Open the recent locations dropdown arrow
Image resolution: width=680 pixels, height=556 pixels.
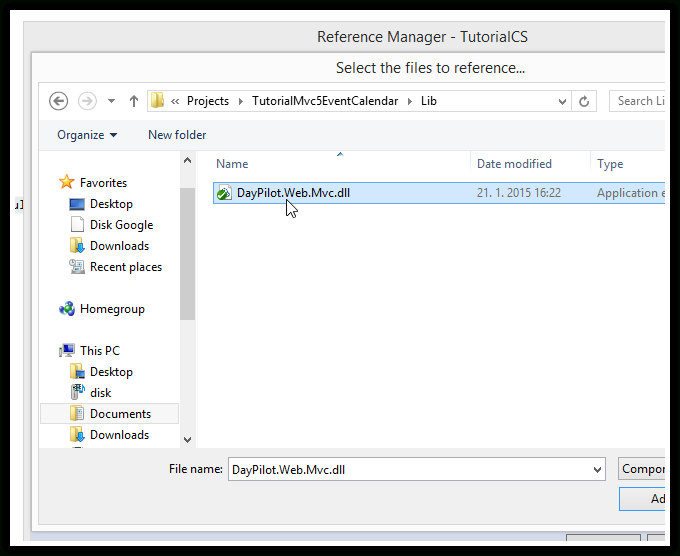pos(111,101)
